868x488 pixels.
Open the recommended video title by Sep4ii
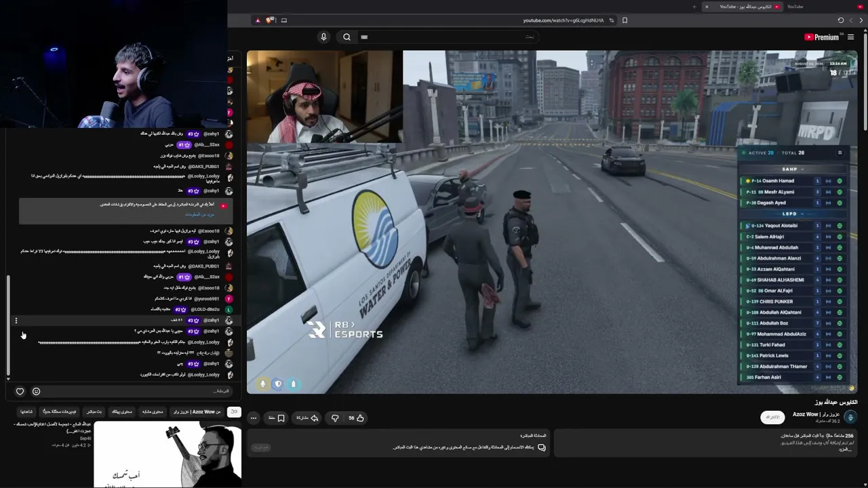pos(53,428)
